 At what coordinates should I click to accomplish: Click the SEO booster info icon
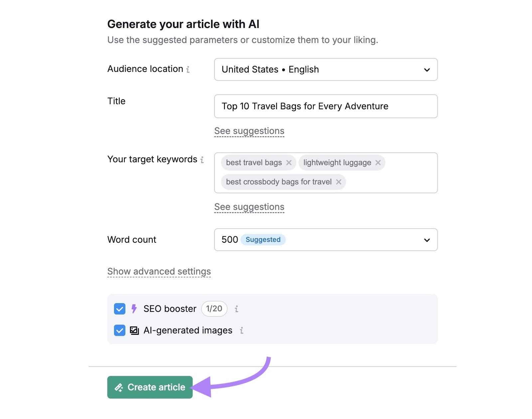click(237, 309)
